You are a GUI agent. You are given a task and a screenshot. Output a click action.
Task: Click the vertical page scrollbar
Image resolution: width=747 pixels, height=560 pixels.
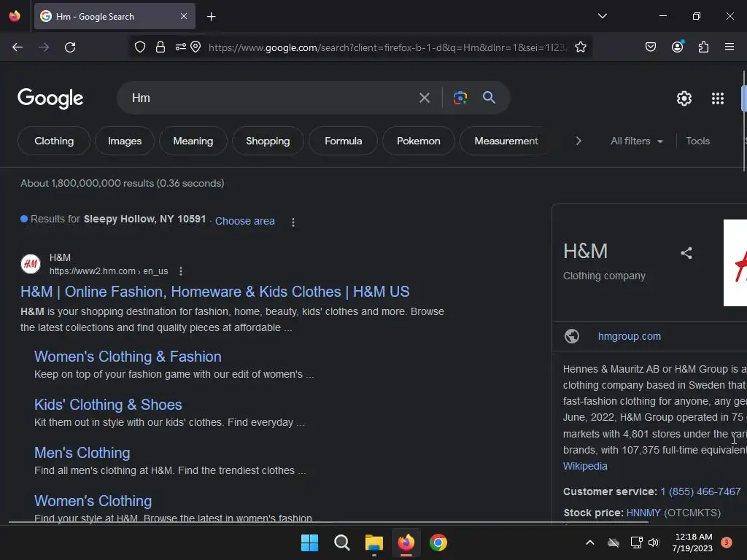pyautogui.click(x=743, y=121)
